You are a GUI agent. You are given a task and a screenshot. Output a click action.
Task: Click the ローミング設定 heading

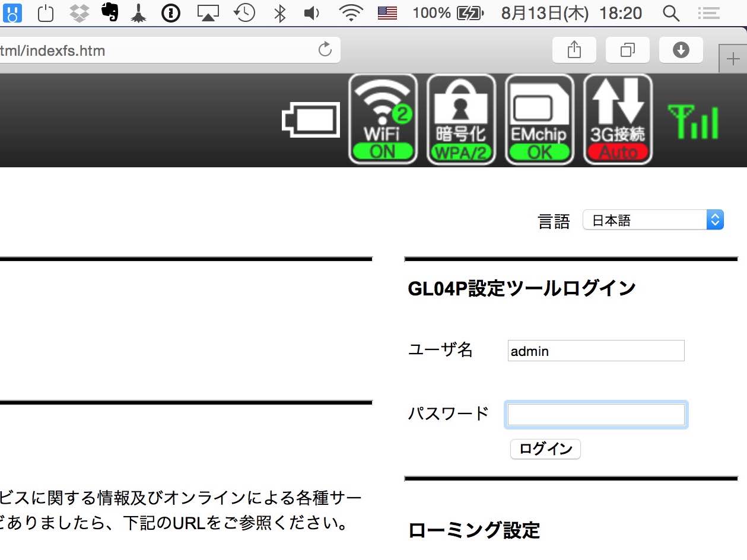point(474,530)
